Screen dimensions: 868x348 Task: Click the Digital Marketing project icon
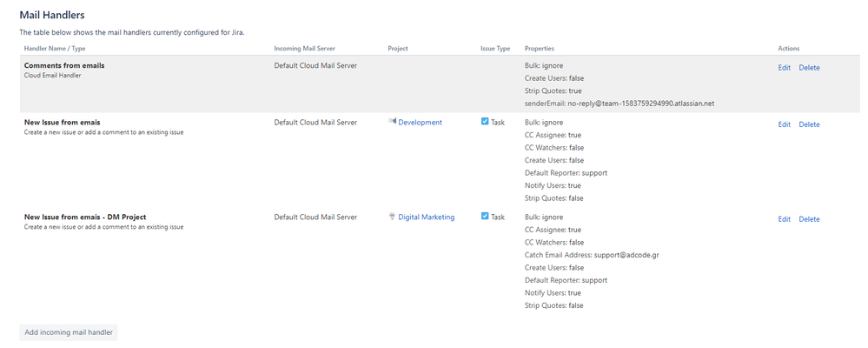392,217
